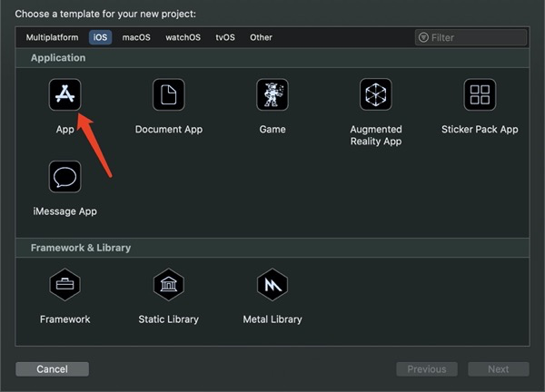
Task: Click the "Sticker Pack App" label
Action: (x=480, y=130)
